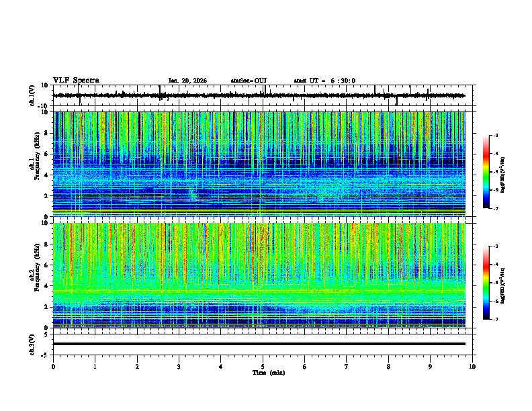Image resolution: width=532 pixels, height=411 pixels.
Task: Click the "-7" tick on ch.1 colorbar
Action: tap(496, 208)
